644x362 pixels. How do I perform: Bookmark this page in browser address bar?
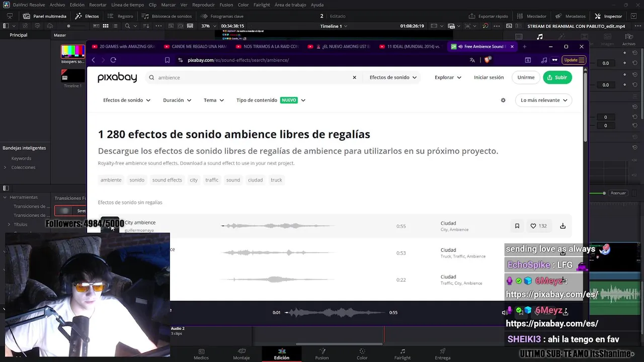[x=167, y=60]
